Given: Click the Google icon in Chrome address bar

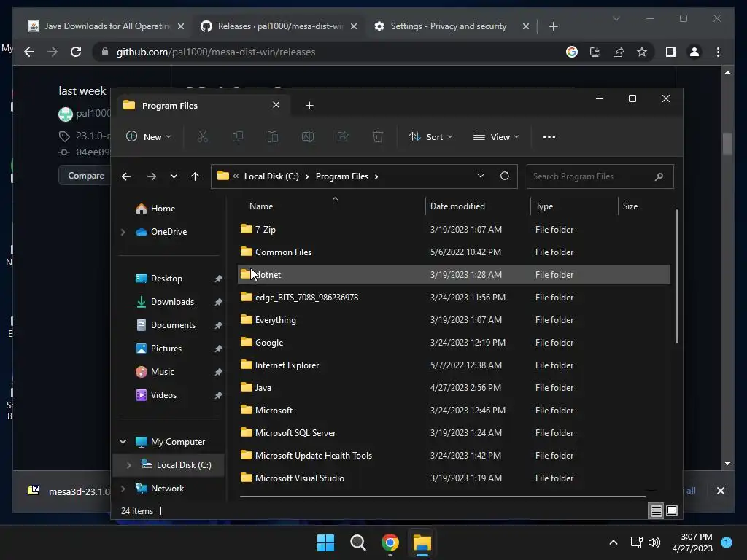Looking at the screenshot, I should click(x=572, y=52).
